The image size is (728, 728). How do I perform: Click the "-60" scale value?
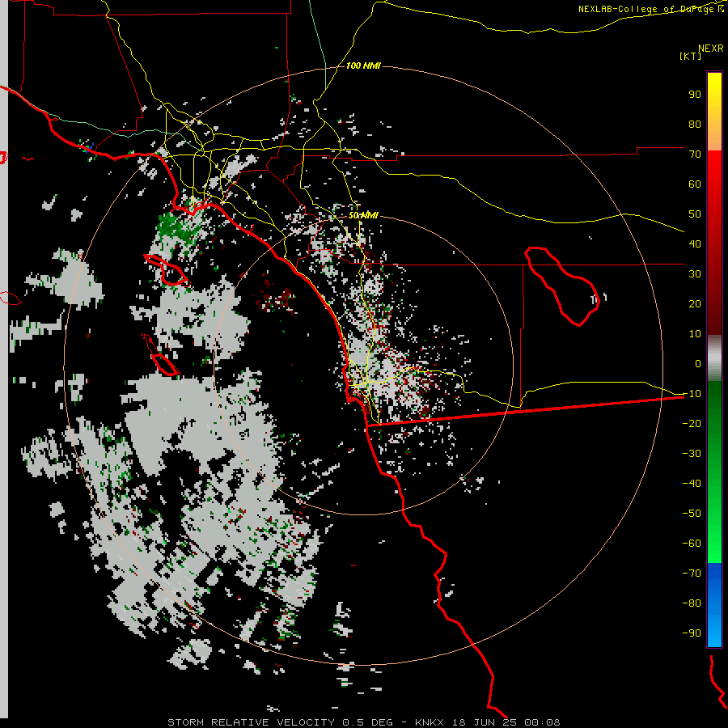click(x=692, y=544)
